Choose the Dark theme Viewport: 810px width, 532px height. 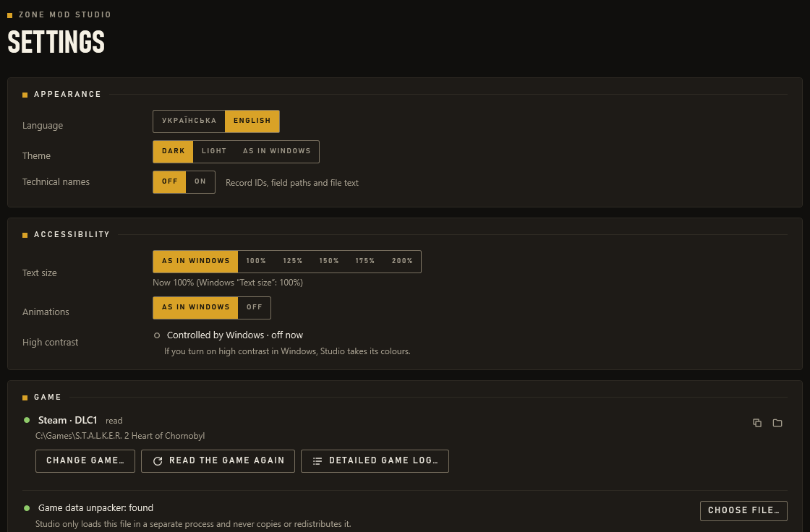[173, 151]
